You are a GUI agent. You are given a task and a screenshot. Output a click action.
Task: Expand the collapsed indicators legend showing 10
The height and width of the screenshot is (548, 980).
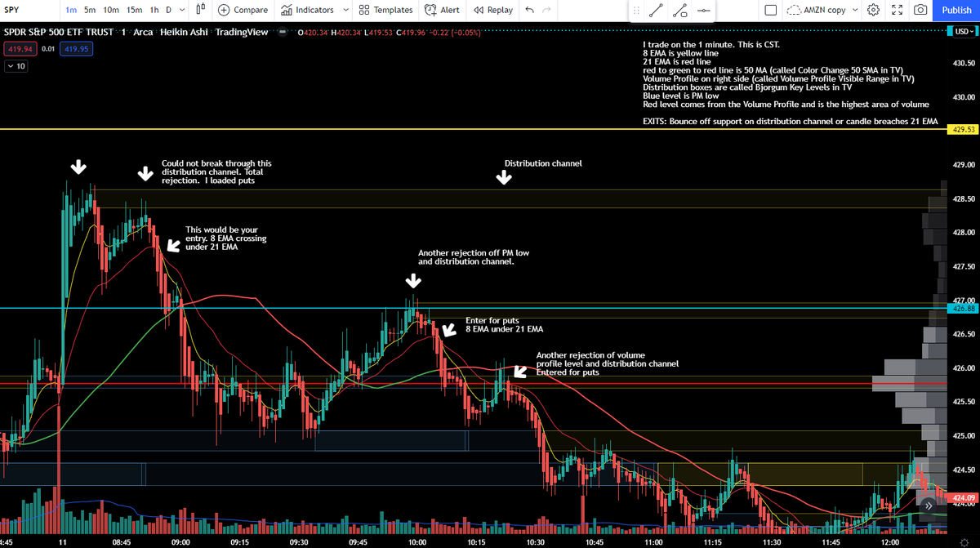tap(16, 66)
